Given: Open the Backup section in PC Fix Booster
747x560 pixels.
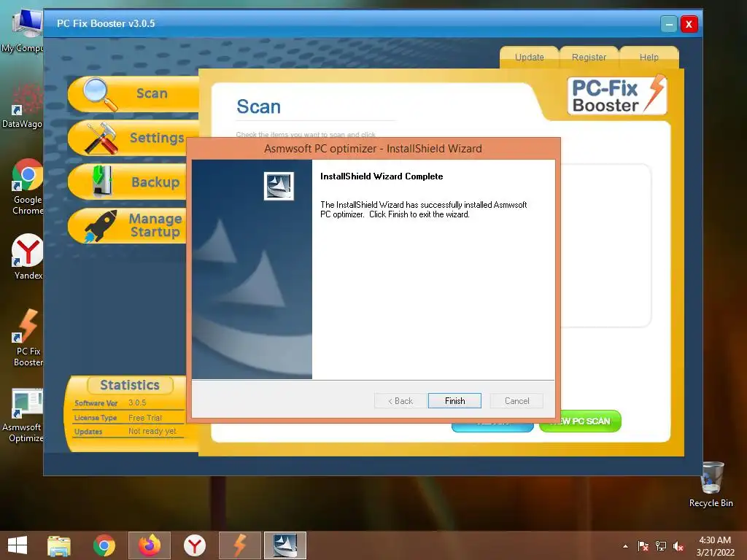Looking at the screenshot, I should coord(128,182).
